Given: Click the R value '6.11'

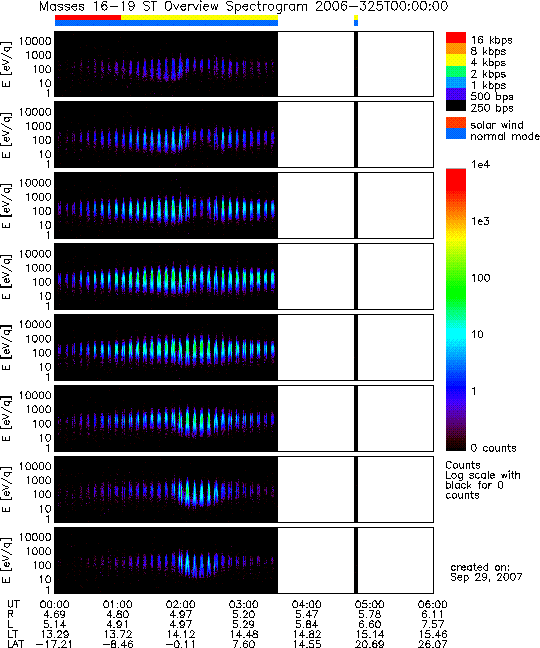Looking at the screenshot, I should [433, 615].
